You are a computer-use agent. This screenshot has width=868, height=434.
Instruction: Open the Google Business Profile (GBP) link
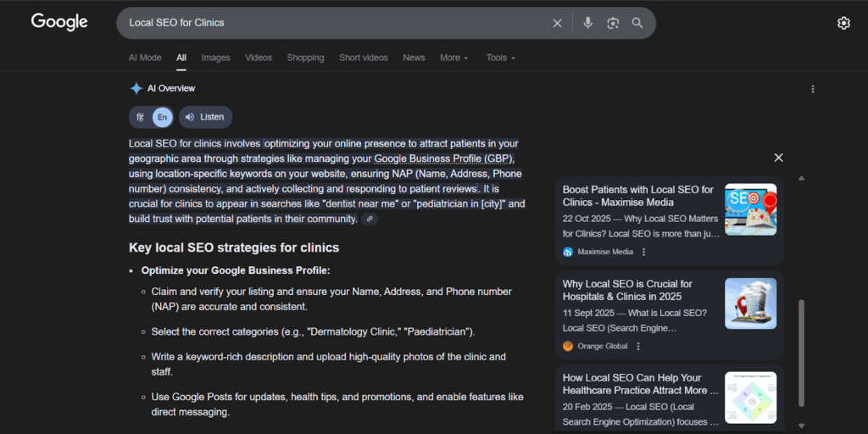[443, 159]
